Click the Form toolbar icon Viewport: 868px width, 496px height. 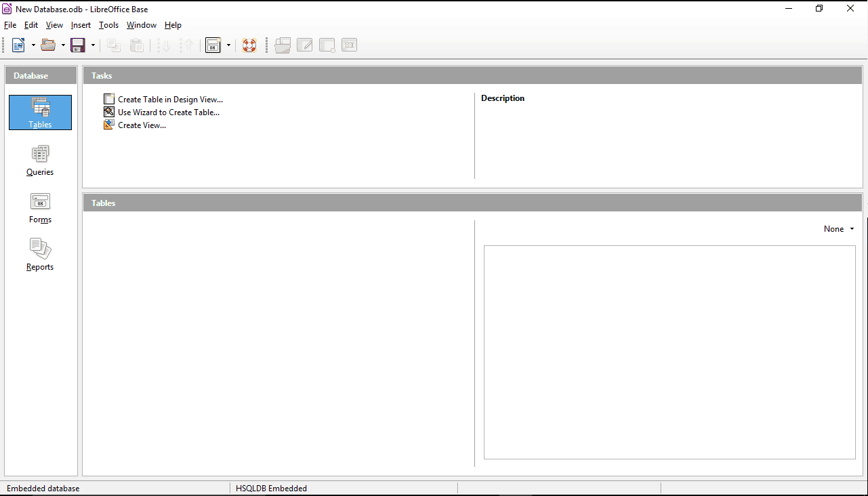[x=213, y=45]
